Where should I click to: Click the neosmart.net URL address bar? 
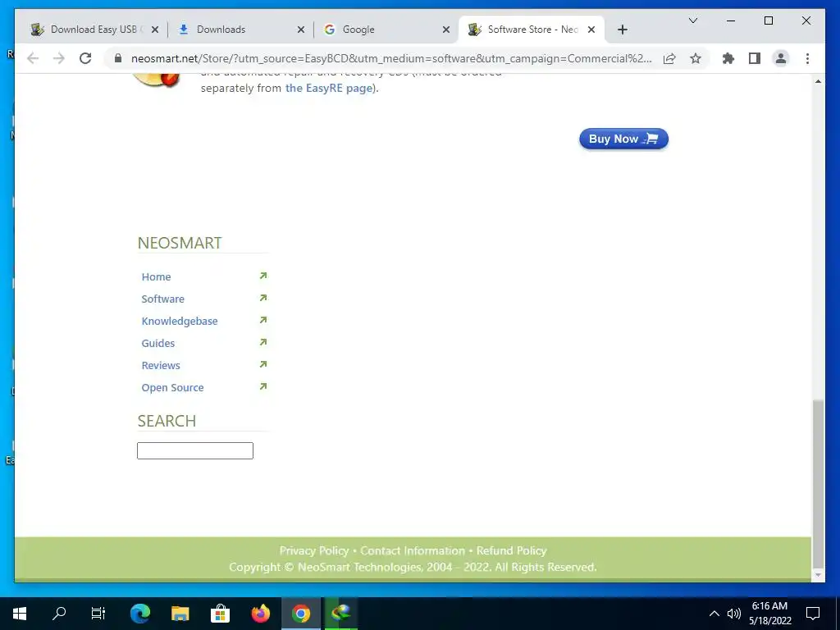click(391, 58)
